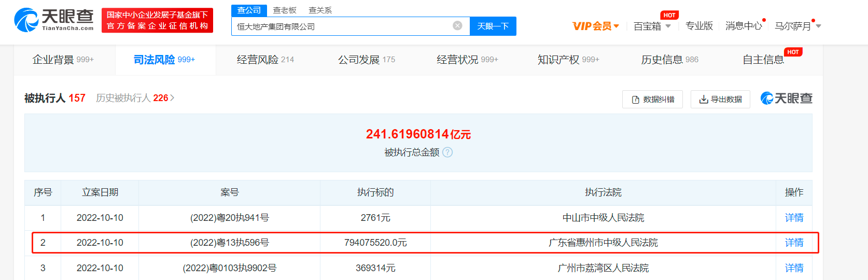Open the 知识产权 tab
Image resolution: width=868 pixels, height=280 pixels.
[x=568, y=60]
